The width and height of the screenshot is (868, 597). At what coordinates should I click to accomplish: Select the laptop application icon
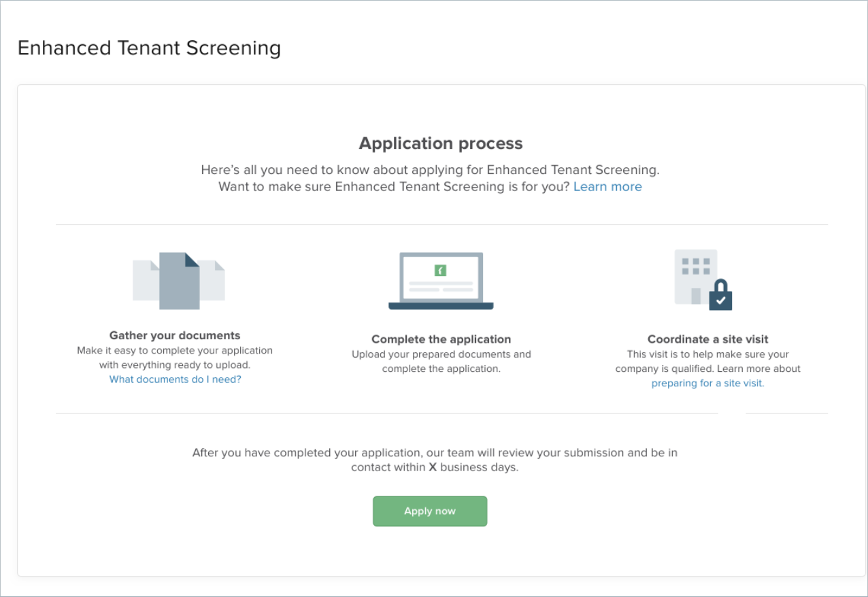pos(441,277)
